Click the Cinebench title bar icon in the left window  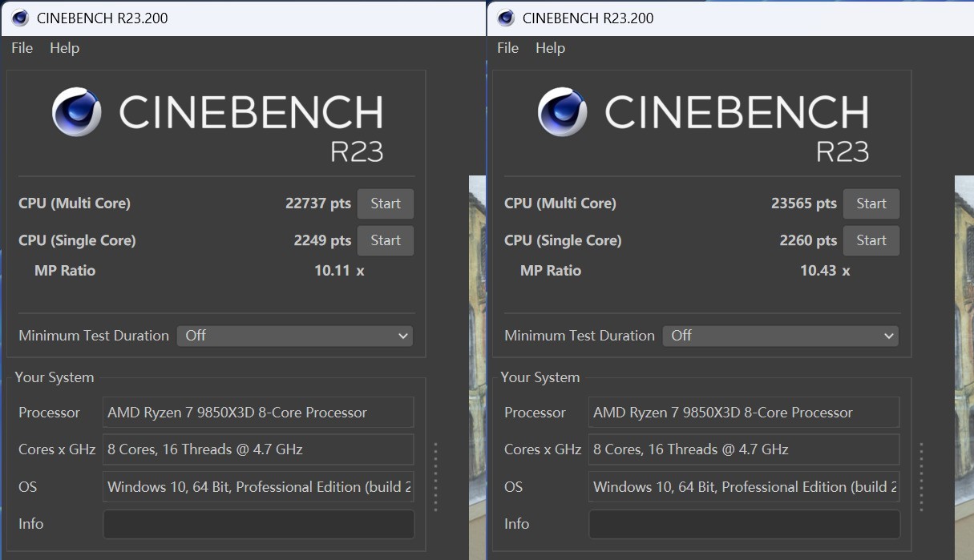(x=20, y=18)
